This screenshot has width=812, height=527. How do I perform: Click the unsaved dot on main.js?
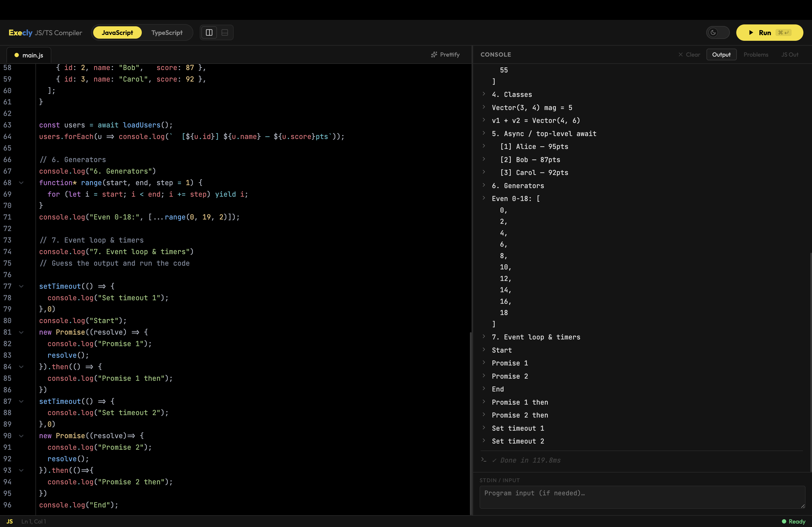pos(16,55)
